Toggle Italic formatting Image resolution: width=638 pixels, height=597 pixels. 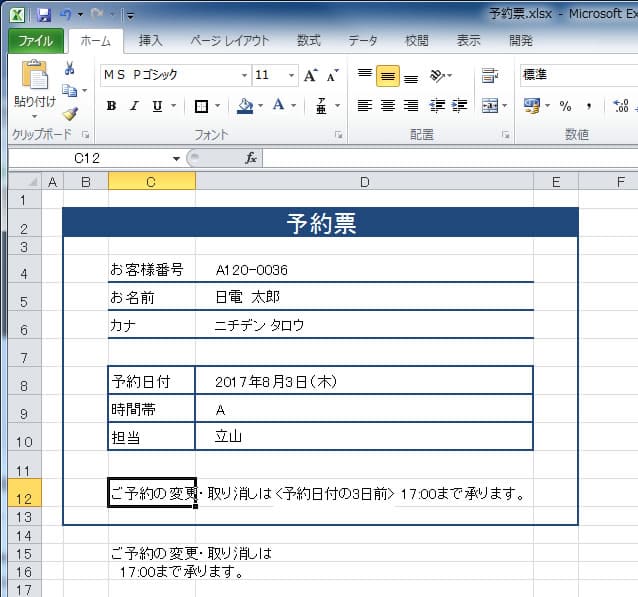tap(135, 106)
